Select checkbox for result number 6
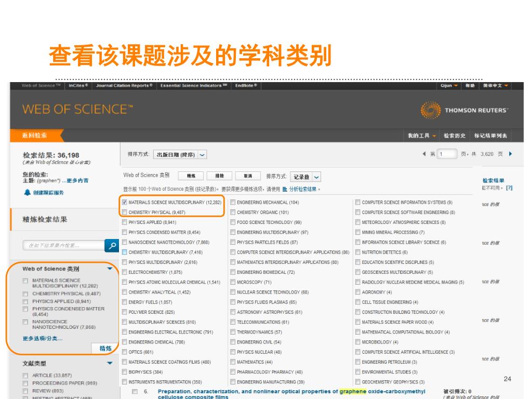This screenshot has height=399, width=532. tap(135, 391)
